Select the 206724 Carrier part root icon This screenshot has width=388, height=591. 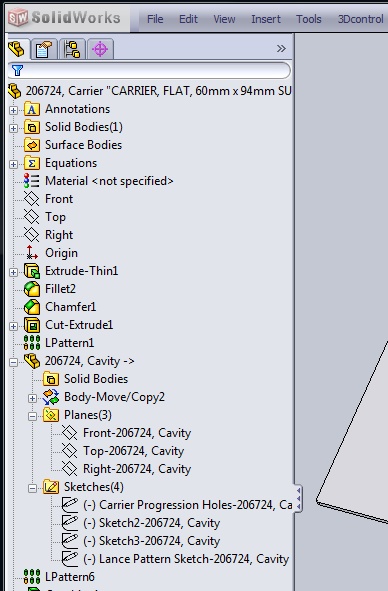pyautogui.click(x=15, y=91)
